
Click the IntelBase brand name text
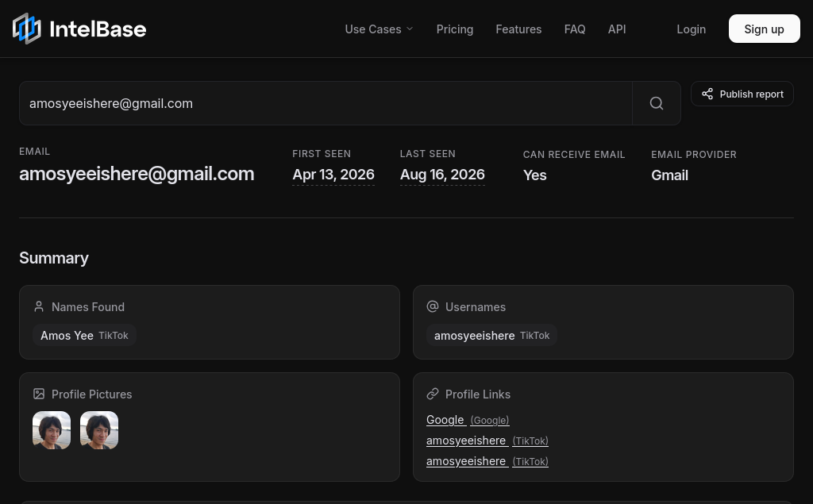(x=98, y=29)
